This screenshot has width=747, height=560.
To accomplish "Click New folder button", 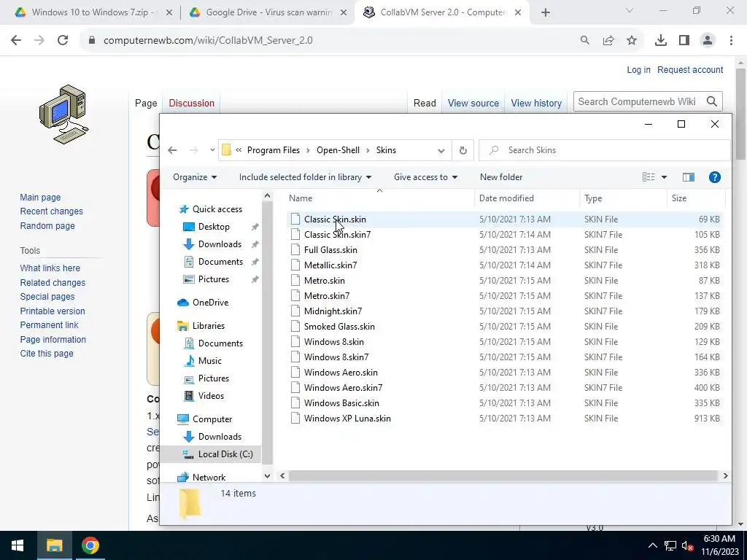I will [501, 177].
